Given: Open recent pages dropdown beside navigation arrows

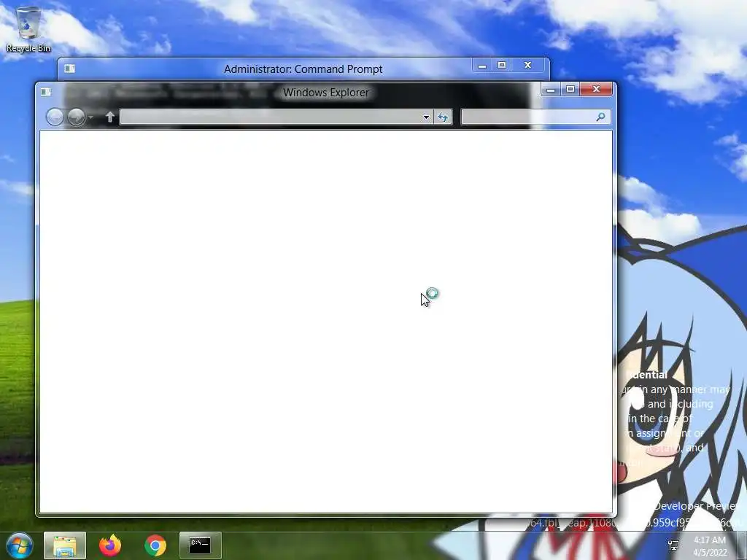Looking at the screenshot, I should 91,117.
